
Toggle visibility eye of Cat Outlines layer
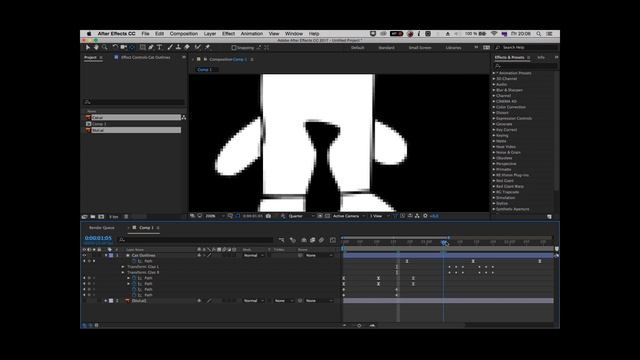(84, 256)
